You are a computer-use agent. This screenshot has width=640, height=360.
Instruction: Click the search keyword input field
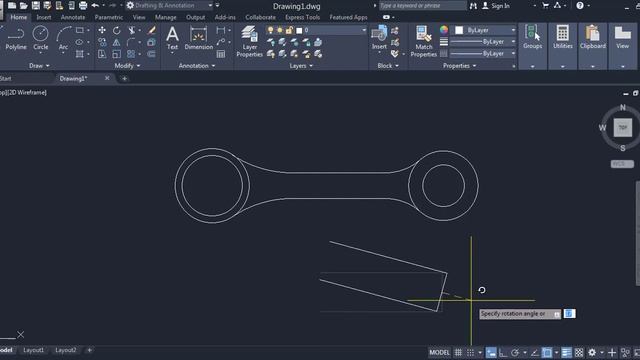pyautogui.click(x=422, y=6)
